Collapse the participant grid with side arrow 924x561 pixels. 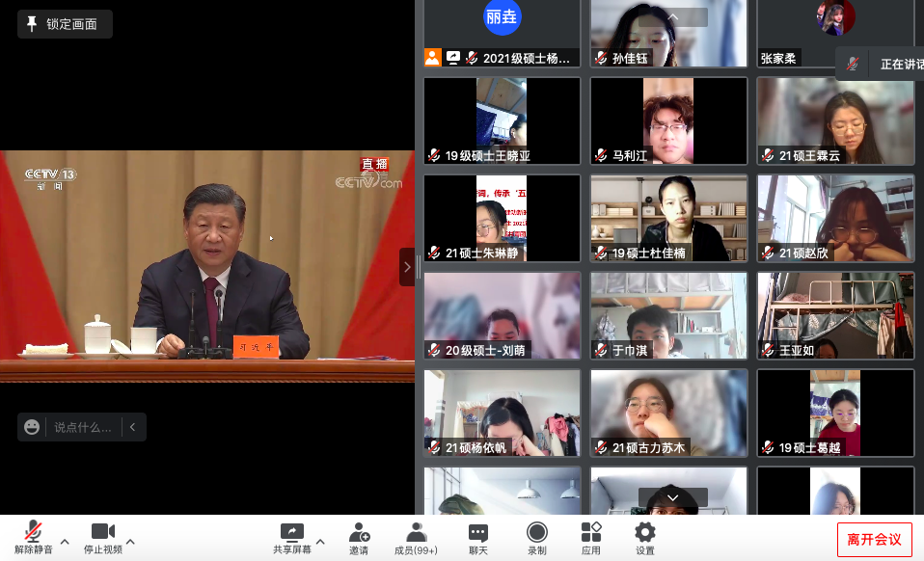point(407,267)
